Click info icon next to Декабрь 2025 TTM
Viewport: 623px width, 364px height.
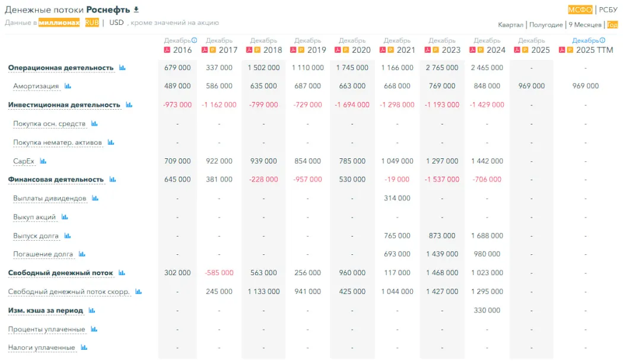click(602, 40)
